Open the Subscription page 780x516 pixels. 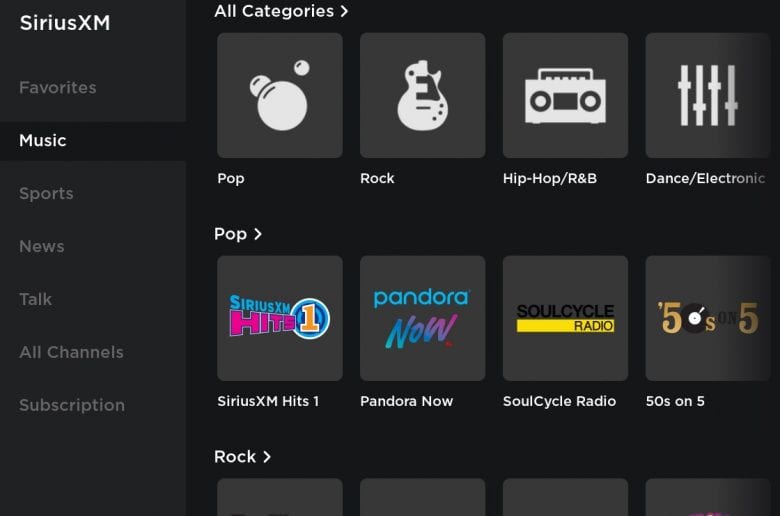click(72, 405)
